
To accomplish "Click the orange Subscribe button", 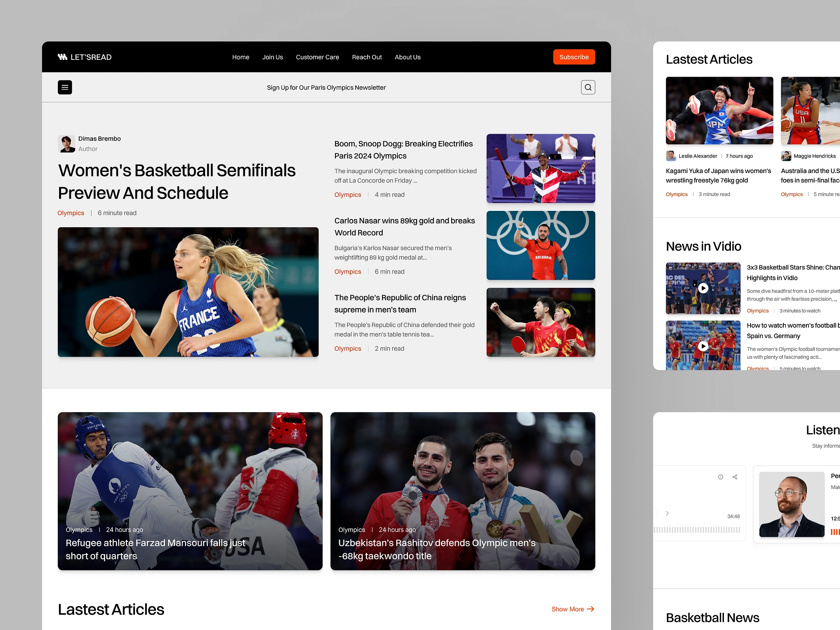I will [x=574, y=57].
